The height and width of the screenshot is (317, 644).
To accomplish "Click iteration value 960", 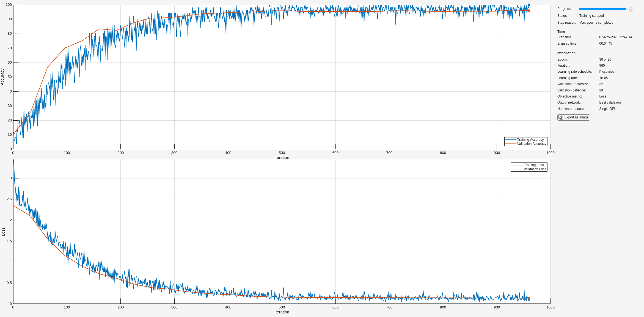I will [x=602, y=66].
